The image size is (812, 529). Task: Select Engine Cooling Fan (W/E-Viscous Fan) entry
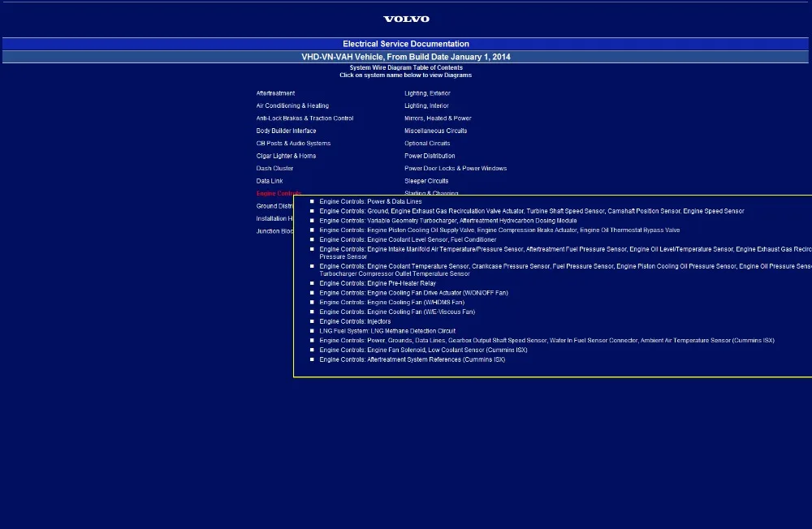click(x=397, y=312)
